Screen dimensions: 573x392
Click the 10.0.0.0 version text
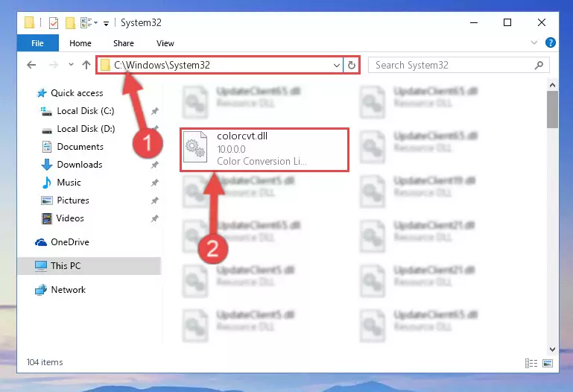point(231,149)
